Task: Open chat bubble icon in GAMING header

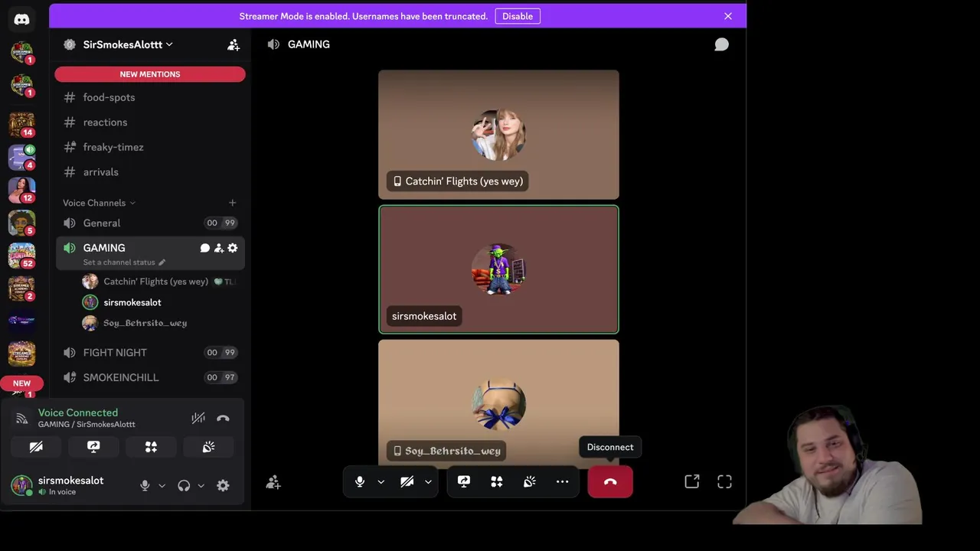Action: 721,44
